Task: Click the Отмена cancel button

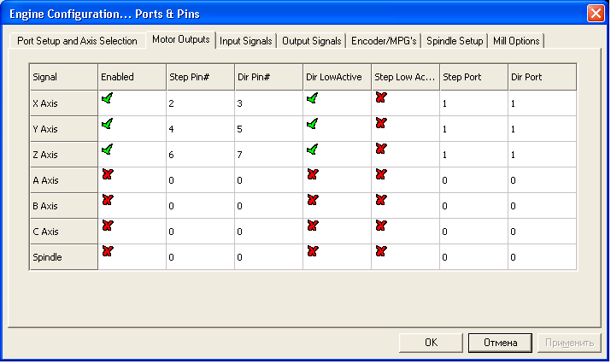Action: click(x=500, y=343)
